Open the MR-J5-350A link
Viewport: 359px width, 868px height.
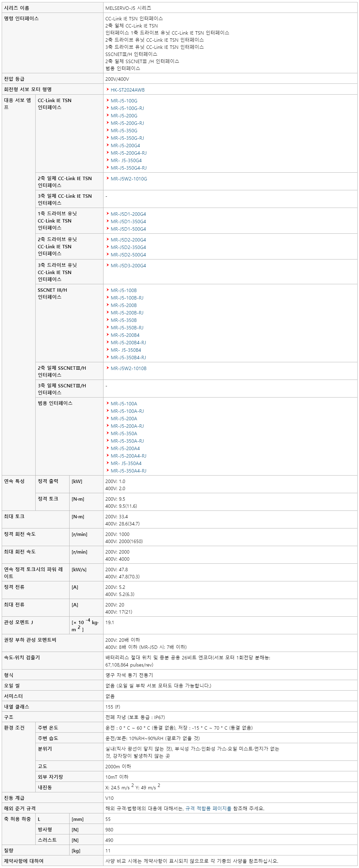(124, 433)
